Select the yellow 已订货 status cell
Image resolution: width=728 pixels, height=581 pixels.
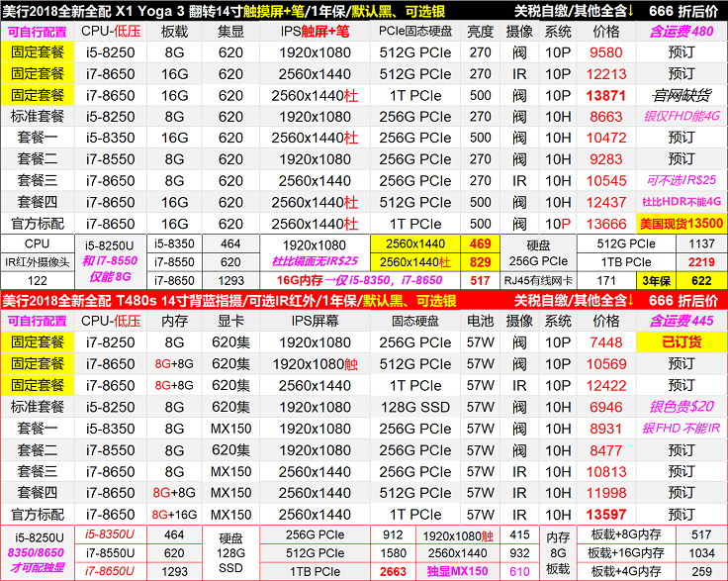click(x=682, y=342)
